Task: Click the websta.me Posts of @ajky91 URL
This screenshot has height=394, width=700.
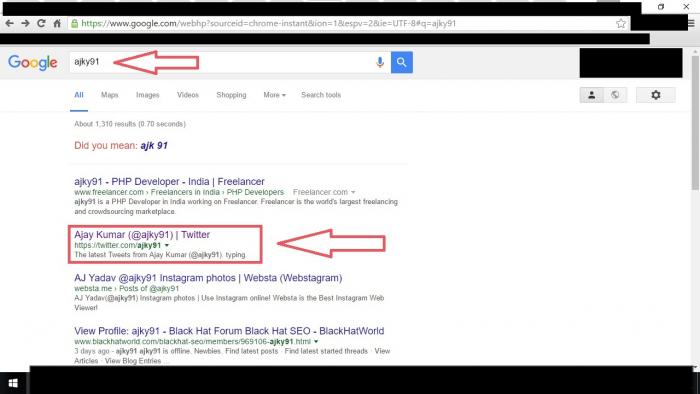Action: click(x=126, y=289)
